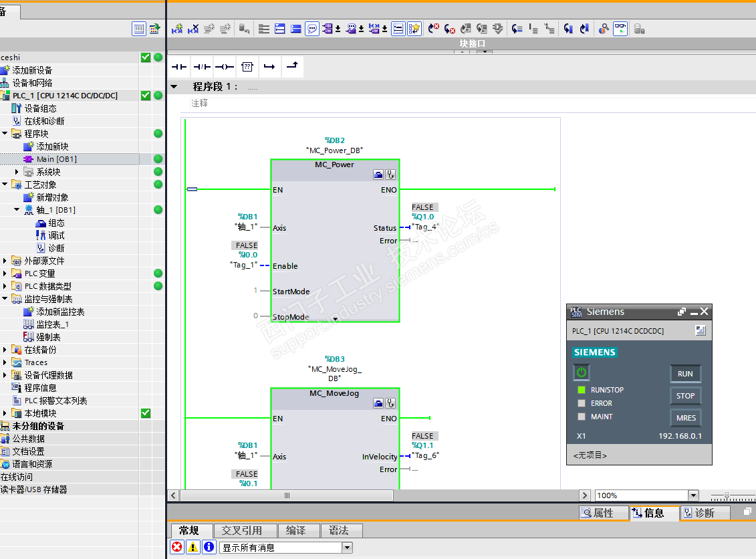
Task: Switch to the 交叉引用 tab
Action: (241, 530)
